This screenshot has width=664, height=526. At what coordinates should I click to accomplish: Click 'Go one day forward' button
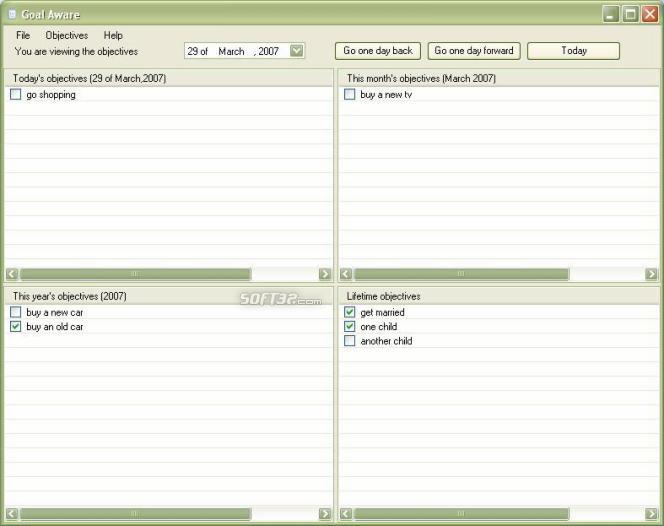pyautogui.click(x=474, y=51)
